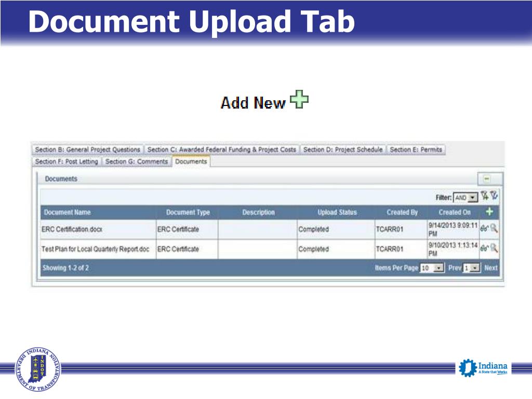Sort by Document Type column header
532x399 pixels.
188,212
